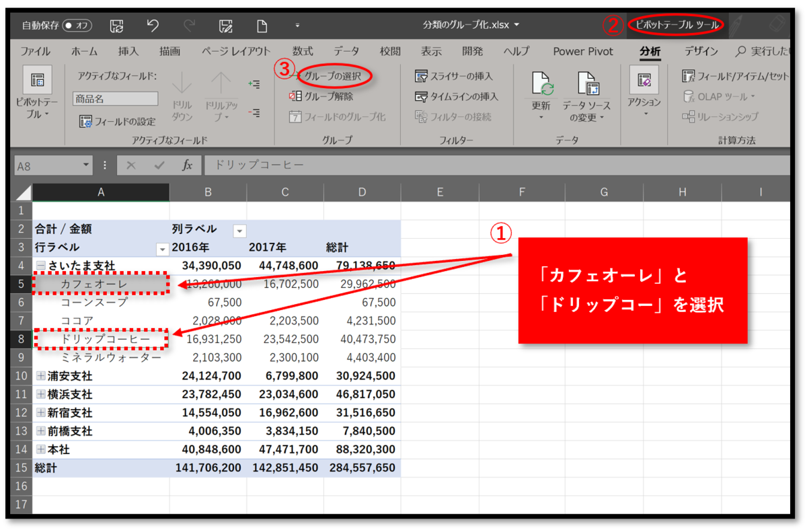807x532 pixels.
Task: Click the formula bar enter (✓) button
Action: coord(159,165)
